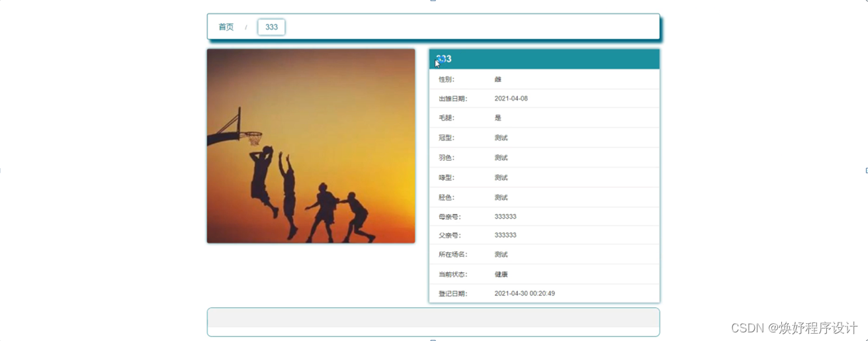Click the 333 title in teal header
This screenshot has width=868, height=341.
(x=444, y=59)
